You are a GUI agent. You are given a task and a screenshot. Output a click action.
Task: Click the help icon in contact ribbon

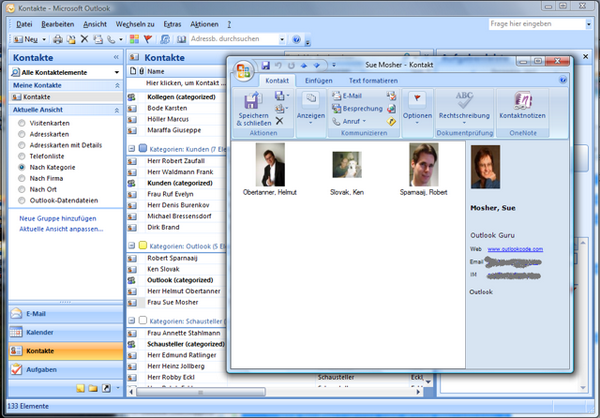563,80
